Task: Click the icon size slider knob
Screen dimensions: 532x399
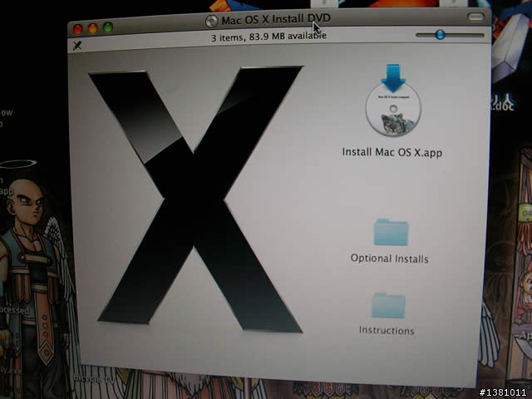Action: [440, 34]
